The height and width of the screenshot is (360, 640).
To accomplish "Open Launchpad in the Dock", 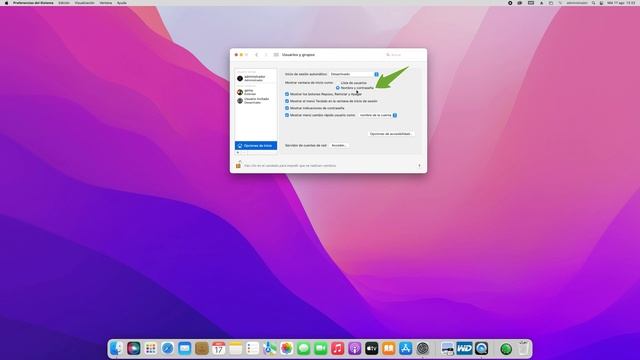I will 151,349.
